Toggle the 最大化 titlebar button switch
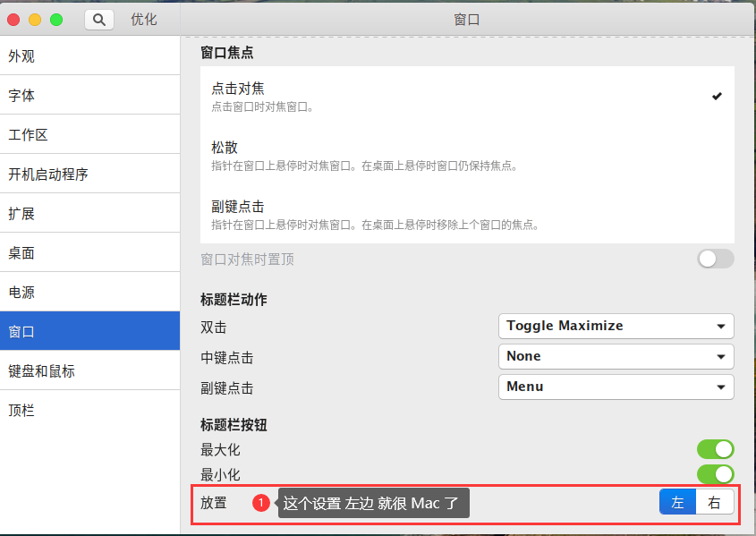This screenshot has width=756, height=536. (x=716, y=449)
